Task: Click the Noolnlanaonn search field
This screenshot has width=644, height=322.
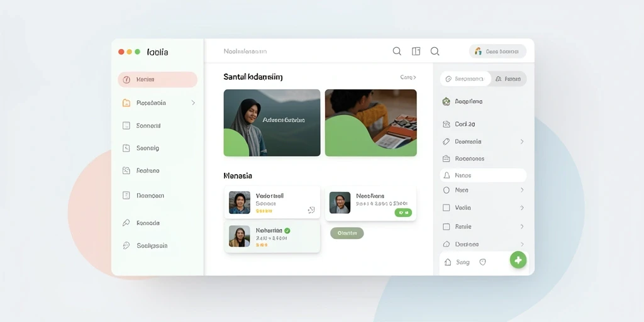Action: pos(245,52)
